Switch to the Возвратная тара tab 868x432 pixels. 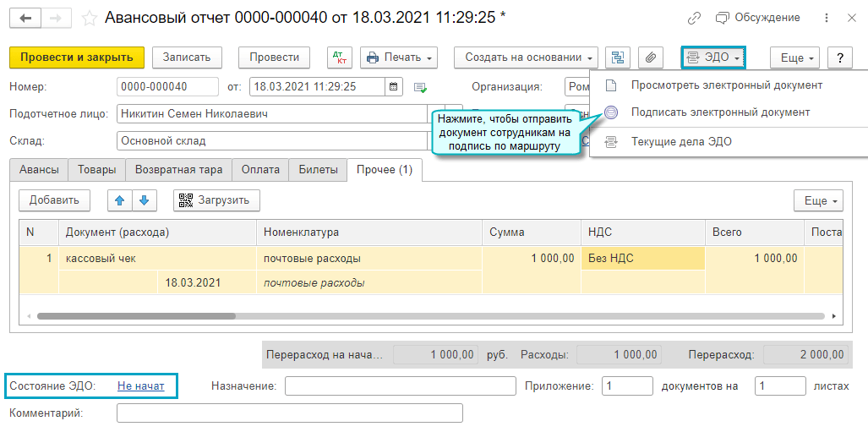pyautogui.click(x=179, y=170)
